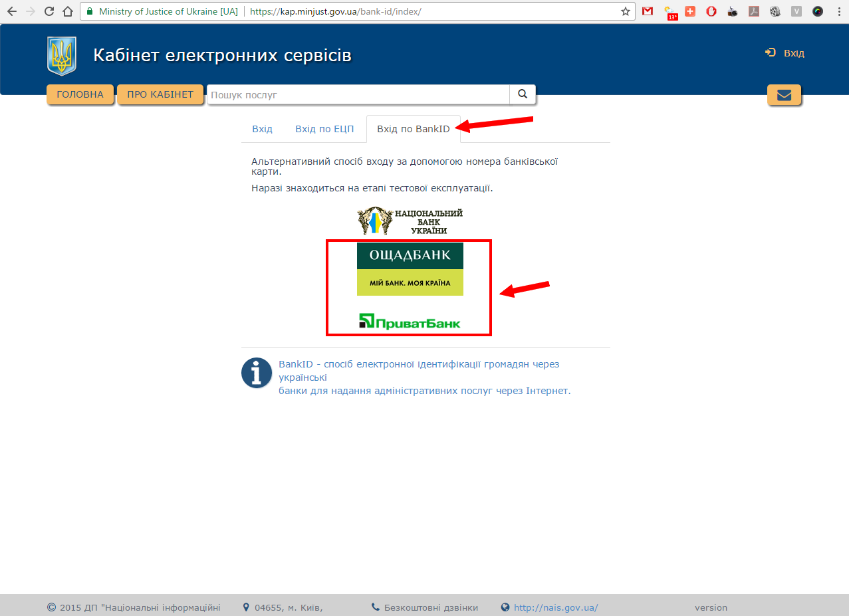Screen dimensions: 849x616
Task: Open the ГОЛОВНА page
Action: point(80,94)
